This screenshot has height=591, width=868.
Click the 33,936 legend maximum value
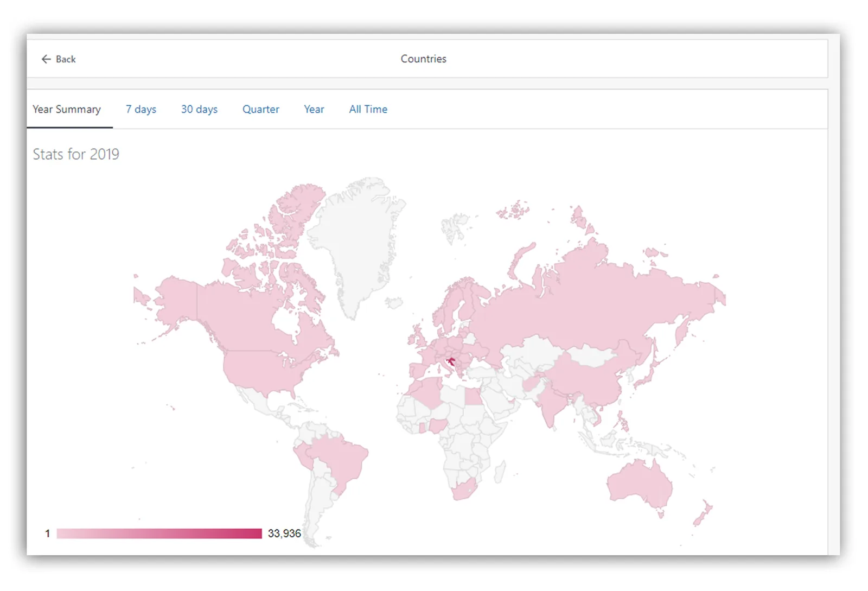tap(284, 533)
